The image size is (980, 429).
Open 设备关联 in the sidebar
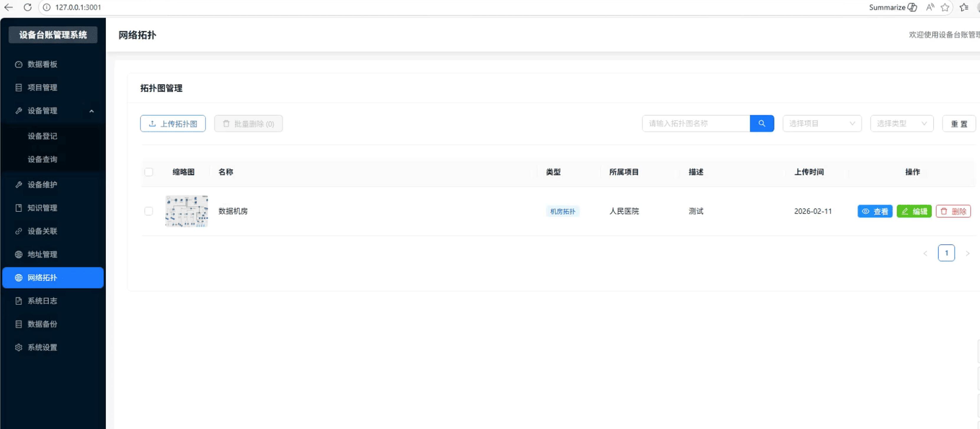(x=53, y=231)
